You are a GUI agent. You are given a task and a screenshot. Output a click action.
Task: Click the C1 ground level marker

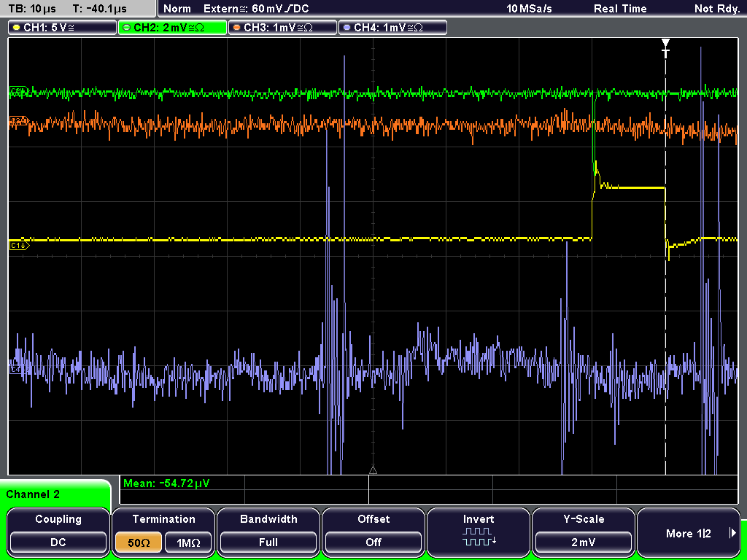pyautogui.click(x=19, y=246)
